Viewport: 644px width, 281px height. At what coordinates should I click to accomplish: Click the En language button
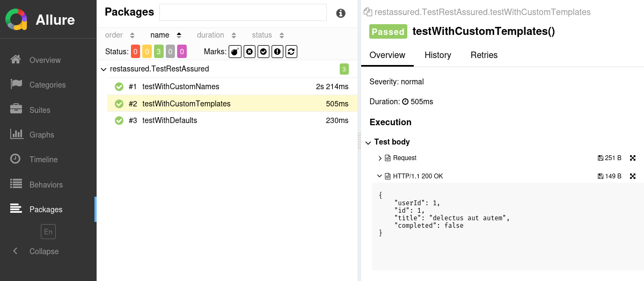[48, 232]
